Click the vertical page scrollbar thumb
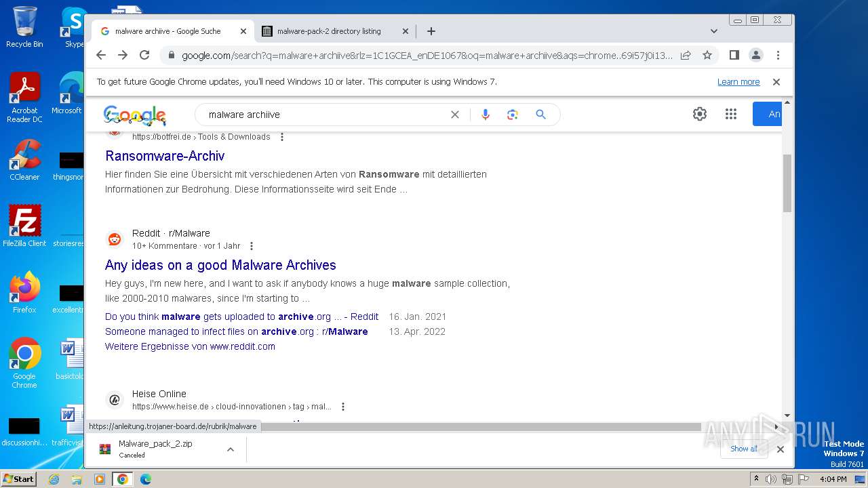 (x=787, y=183)
